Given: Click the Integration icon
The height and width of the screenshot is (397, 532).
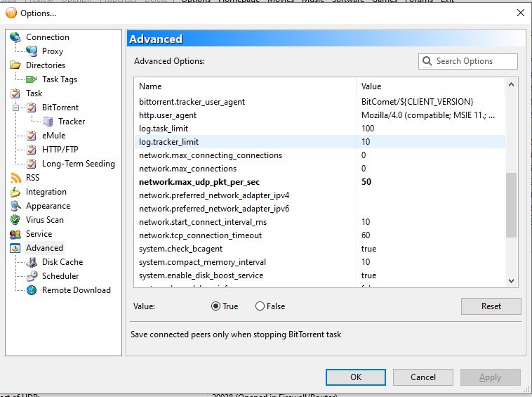Looking at the screenshot, I should point(15,192).
